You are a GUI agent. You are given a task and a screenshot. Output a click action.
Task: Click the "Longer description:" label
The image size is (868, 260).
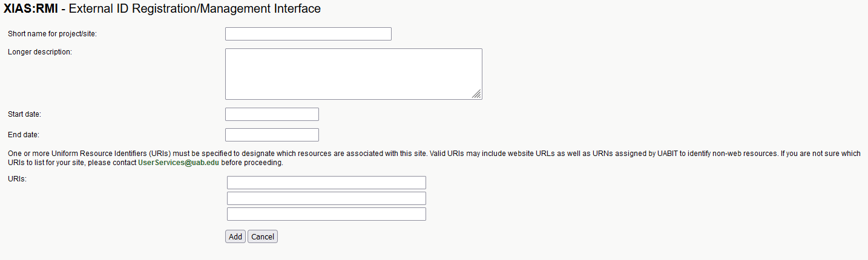[40, 52]
